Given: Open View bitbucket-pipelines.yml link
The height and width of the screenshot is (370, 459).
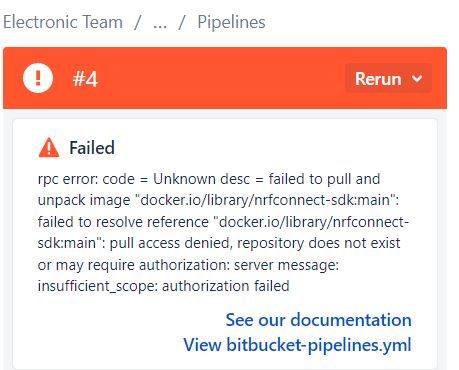Looking at the screenshot, I should tap(297, 345).
